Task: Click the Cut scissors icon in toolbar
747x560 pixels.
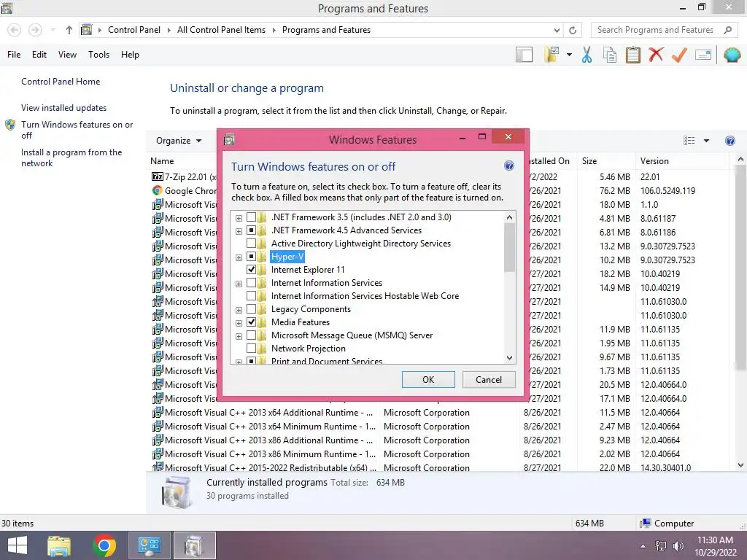Action: point(587,55)
